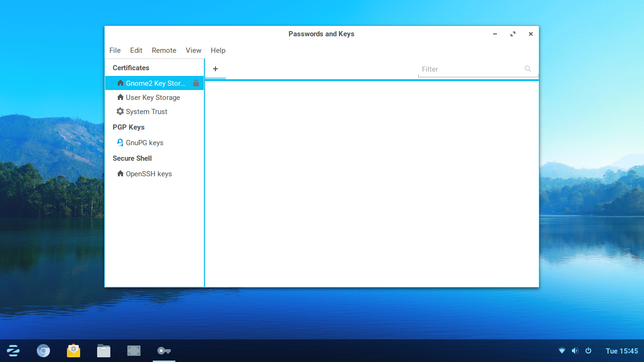This screenshot has width=644, height=362.
Task: Click the plus icon to add a new item
Action: [x=215, y=69]
